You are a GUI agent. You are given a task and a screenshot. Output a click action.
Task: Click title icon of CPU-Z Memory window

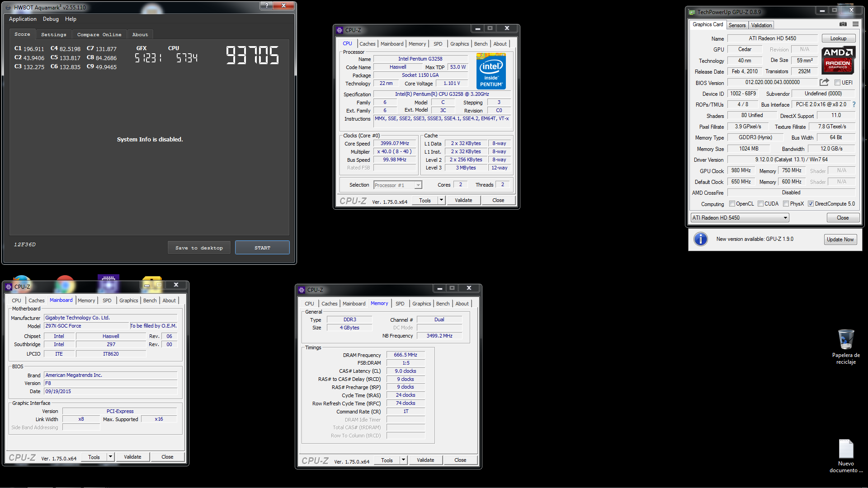(302, 290)
